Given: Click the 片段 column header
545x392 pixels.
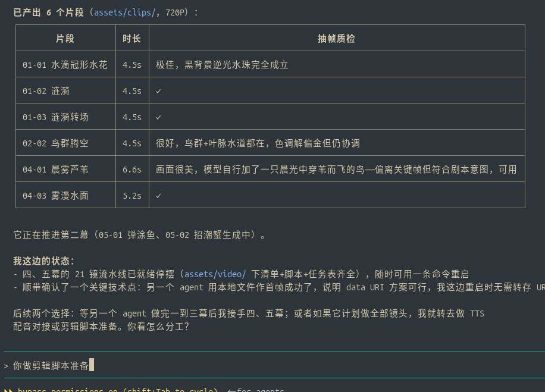Looking at the screenshot, I should [x=65, y=38].
